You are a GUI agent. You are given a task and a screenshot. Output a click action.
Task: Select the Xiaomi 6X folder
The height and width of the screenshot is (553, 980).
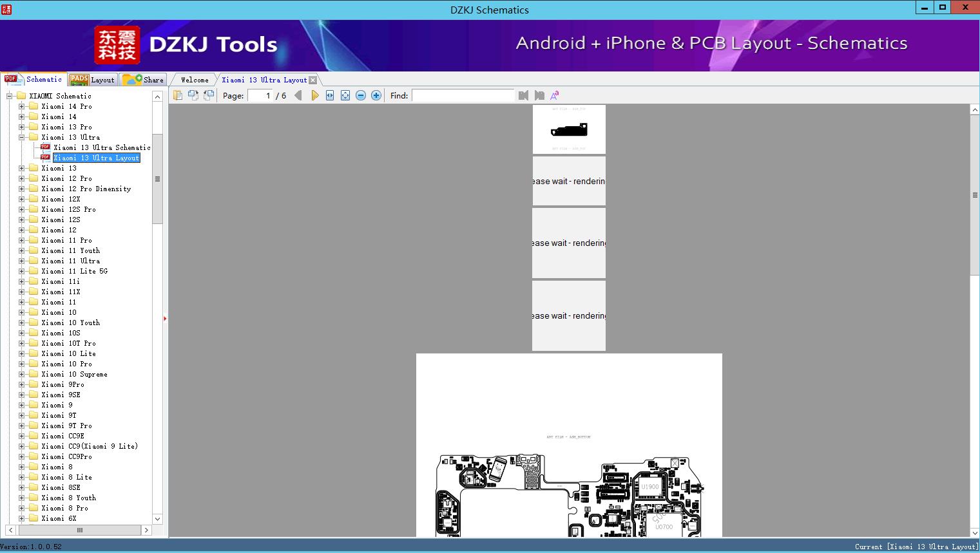coord(59,518)
